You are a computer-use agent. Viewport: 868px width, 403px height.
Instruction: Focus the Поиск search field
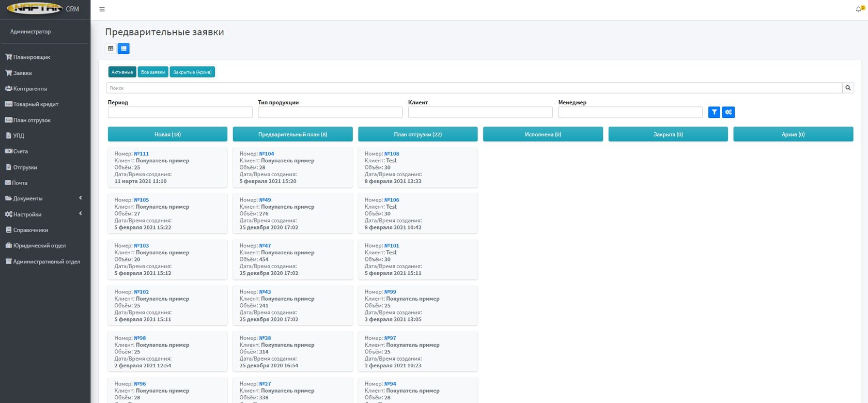click(x=474, y=88)
